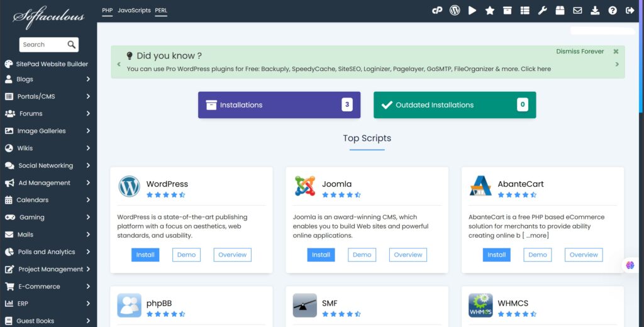
Task: Open the Outdated Installations panel
Action: point(454,105)
